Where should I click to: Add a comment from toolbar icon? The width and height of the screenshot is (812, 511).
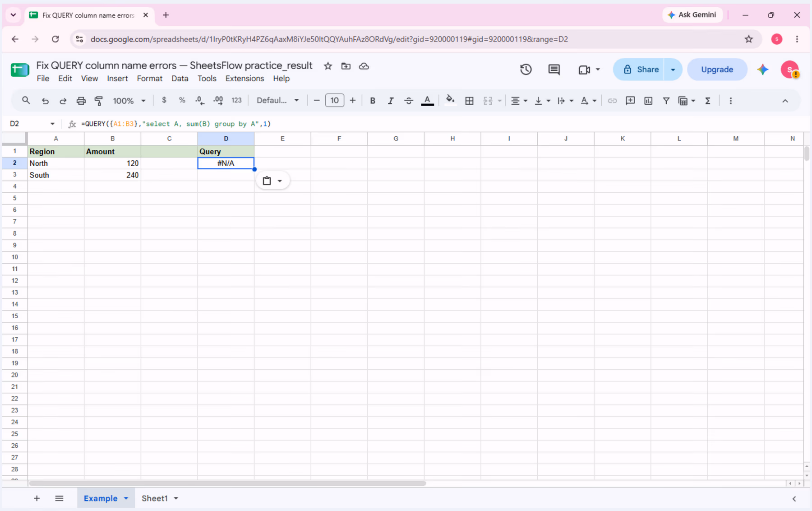630,101
